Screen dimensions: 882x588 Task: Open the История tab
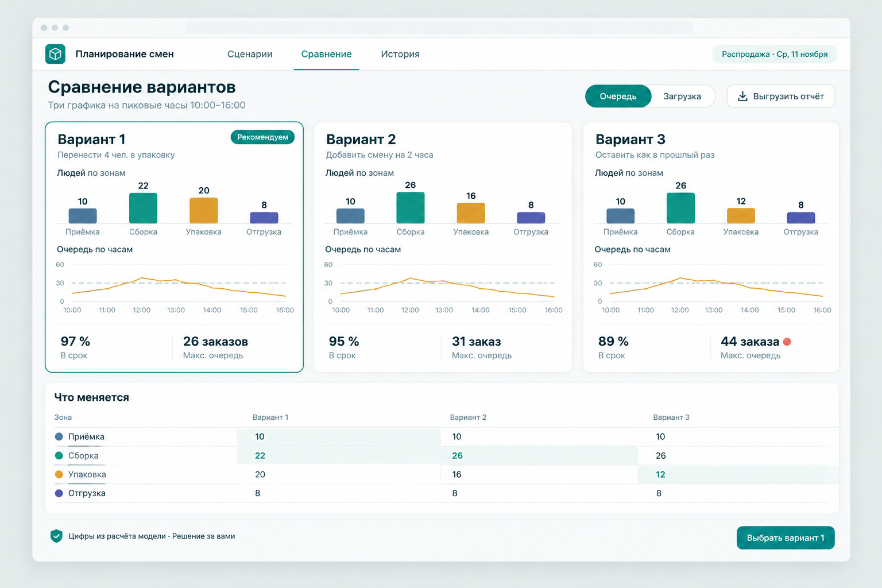pyautogui.click(x=400, y=54)
